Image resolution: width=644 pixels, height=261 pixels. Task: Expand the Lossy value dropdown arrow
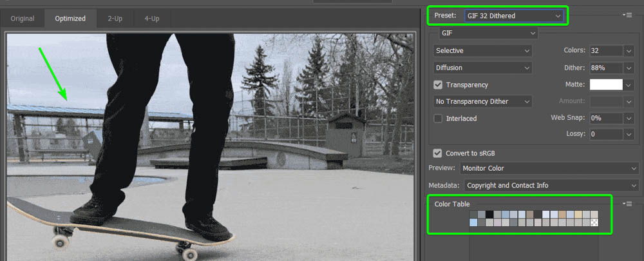pyautogui.click(x=629, y=134)
